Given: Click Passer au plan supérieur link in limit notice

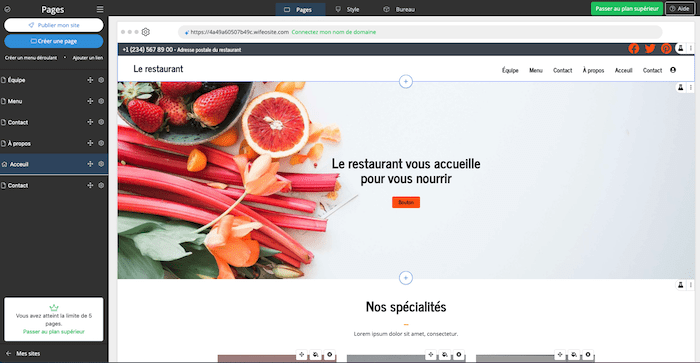Looking at the screenshot, I should coord(54,332).
